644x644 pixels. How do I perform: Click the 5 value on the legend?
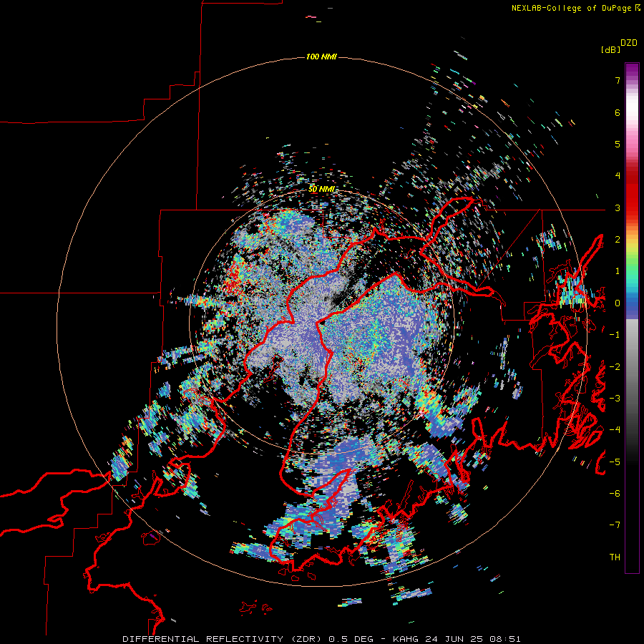[618, 144]
